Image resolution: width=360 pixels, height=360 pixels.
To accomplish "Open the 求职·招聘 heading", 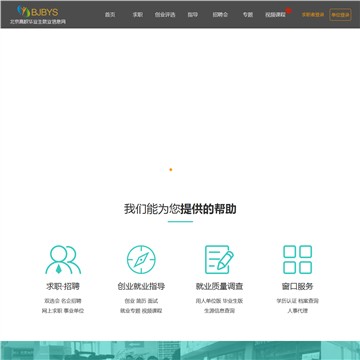I will click(x=63, y=286).
